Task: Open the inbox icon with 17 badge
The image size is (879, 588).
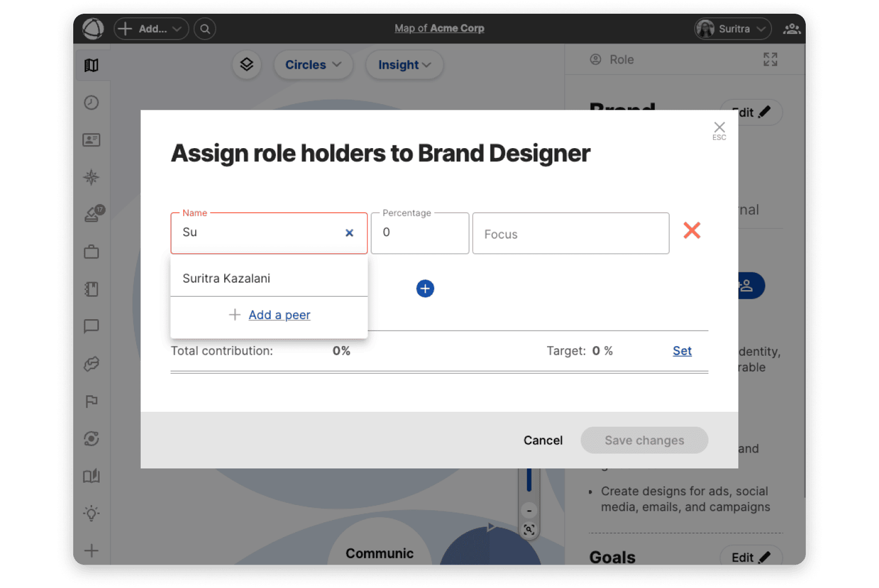Action: tap(94, 214)
